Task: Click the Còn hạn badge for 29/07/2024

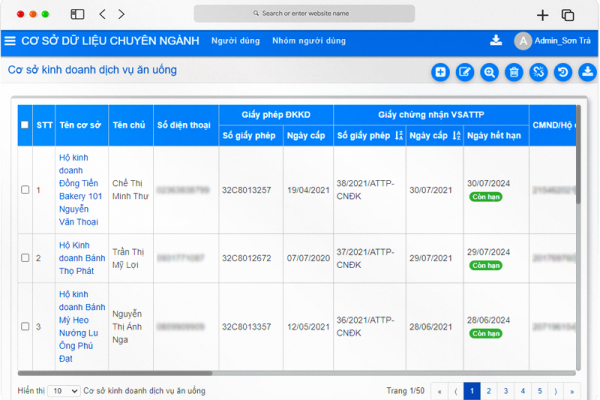Action: (486, 265)
